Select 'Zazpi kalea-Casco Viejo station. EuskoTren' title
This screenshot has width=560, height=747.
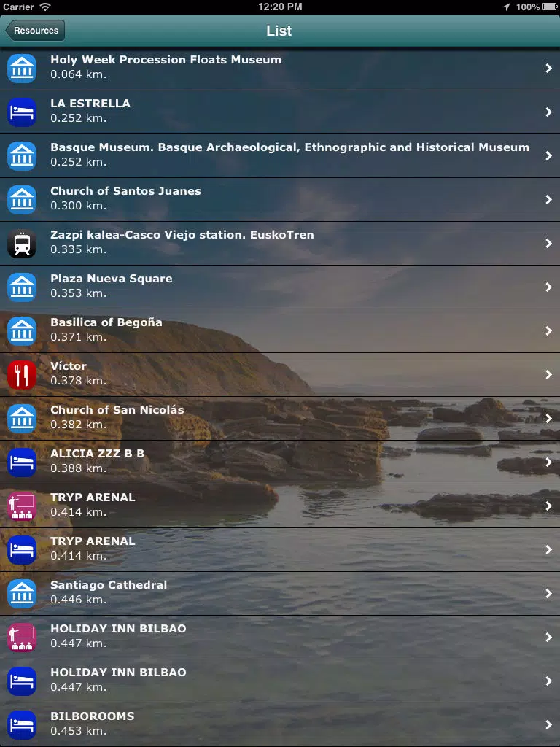coord(182,235)
